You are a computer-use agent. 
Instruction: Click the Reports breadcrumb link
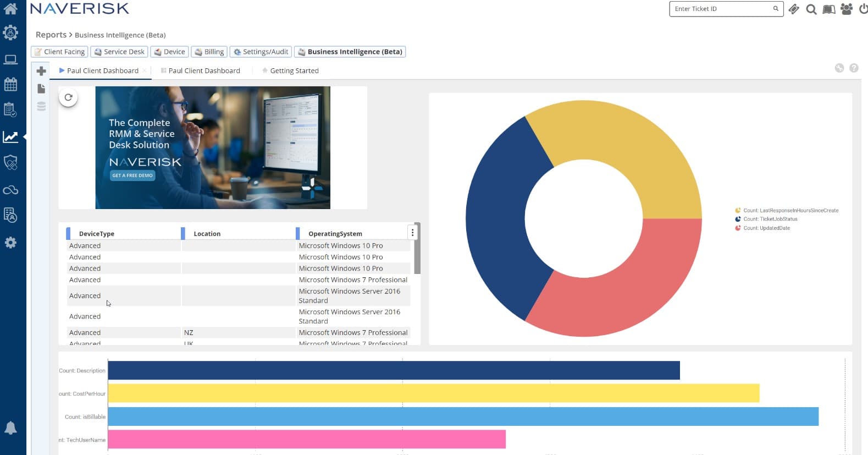pos(51,35)
